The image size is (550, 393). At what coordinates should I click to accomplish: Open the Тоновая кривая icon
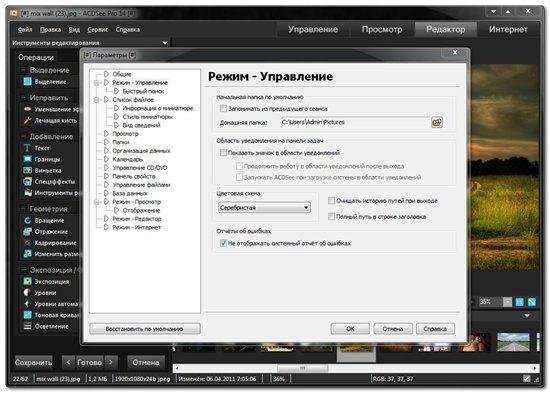27,315
